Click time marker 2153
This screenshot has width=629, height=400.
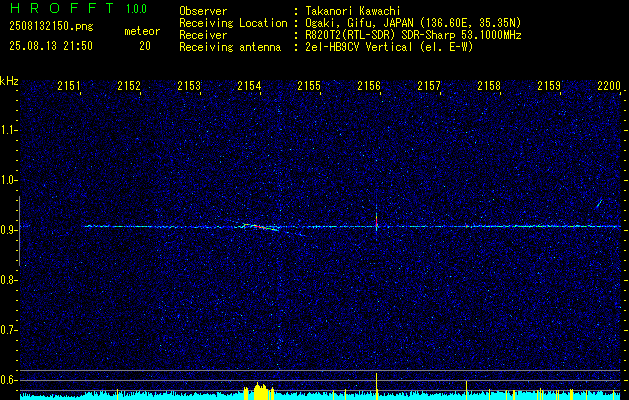tap(189, 85)
